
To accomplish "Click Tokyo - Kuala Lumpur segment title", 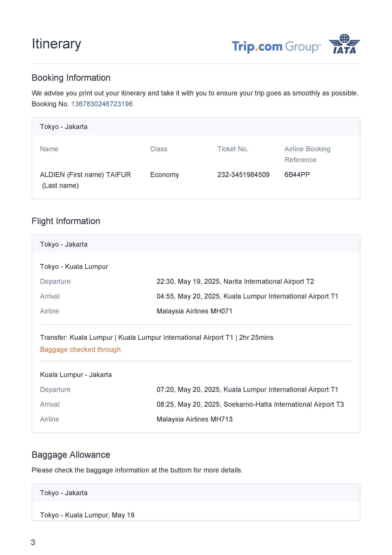I will [x=74, y=267].
